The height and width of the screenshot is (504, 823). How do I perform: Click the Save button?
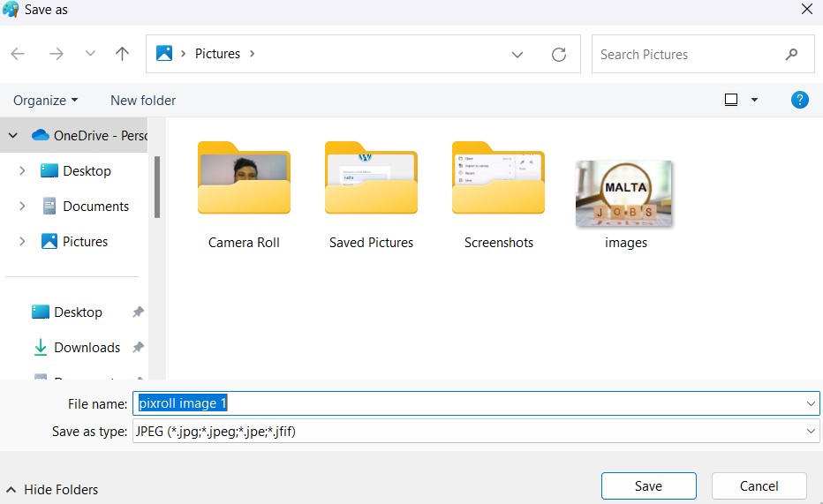(x=648, y=485)
